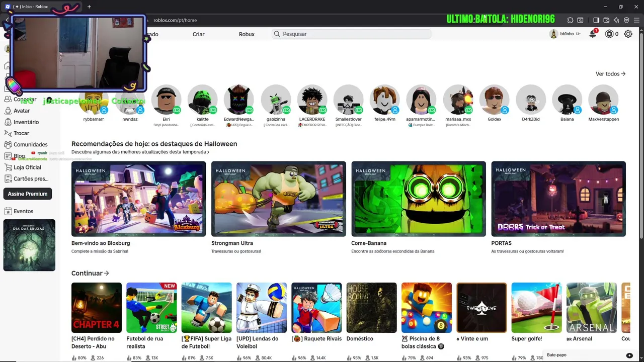Open Comunidades link in sidebar
This screenshot has height=362, width=644.
tap(31, 145)
